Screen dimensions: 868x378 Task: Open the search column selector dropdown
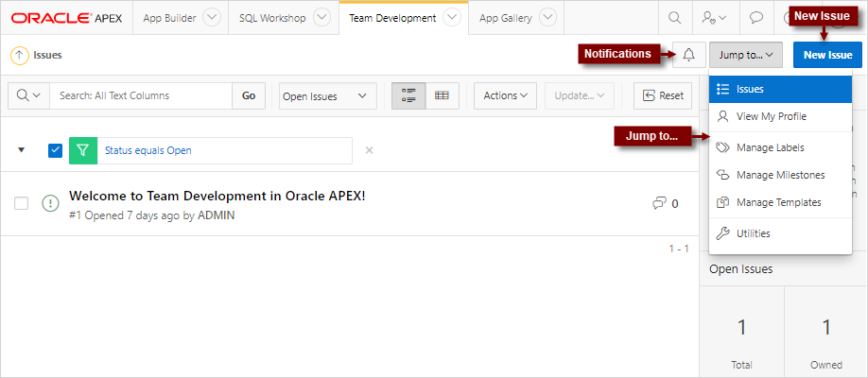(x=28, y=95)
